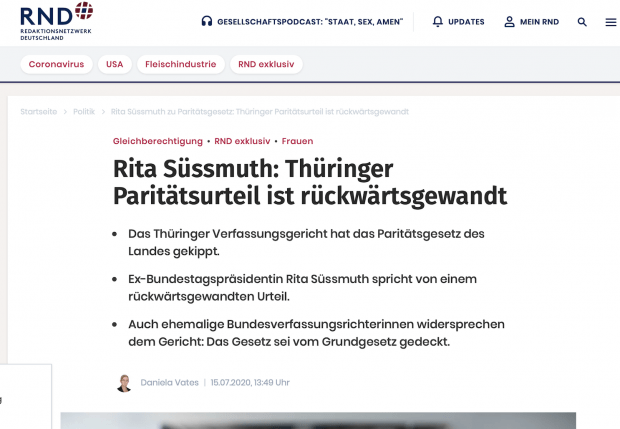
Task: Open the RND exklusiv topic pill
Action: [266, 64]
